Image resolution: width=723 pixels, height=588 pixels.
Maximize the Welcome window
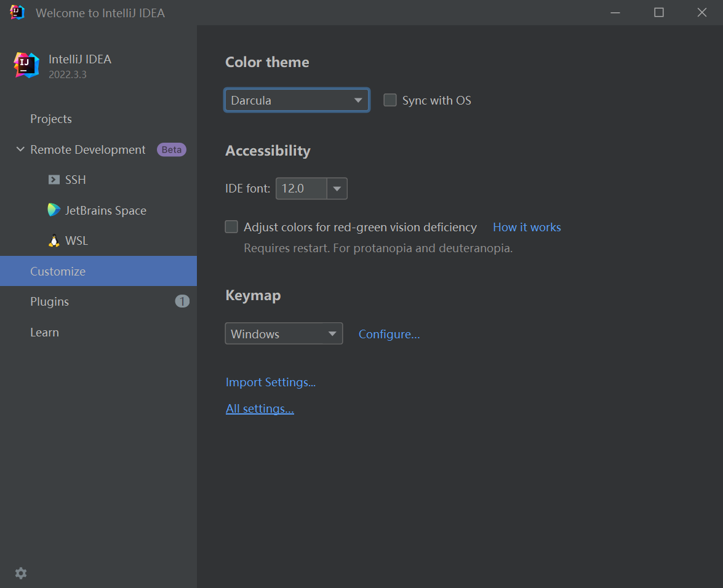point(659,12)
